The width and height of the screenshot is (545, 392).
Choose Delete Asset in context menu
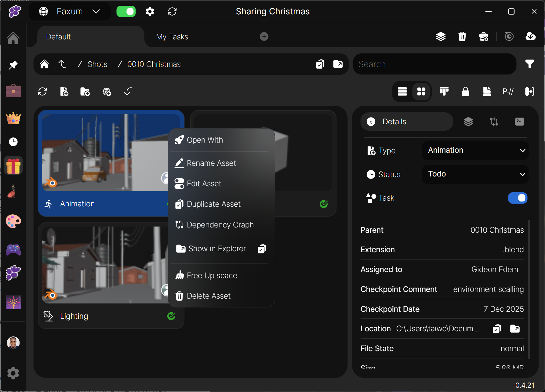pyautogui.click(x=209, y=296)
